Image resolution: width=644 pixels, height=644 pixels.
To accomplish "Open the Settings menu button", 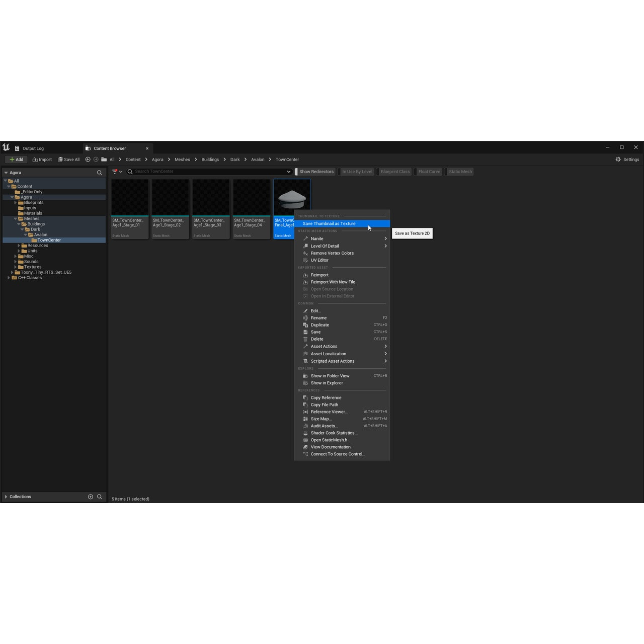I will tap(627, 159).
